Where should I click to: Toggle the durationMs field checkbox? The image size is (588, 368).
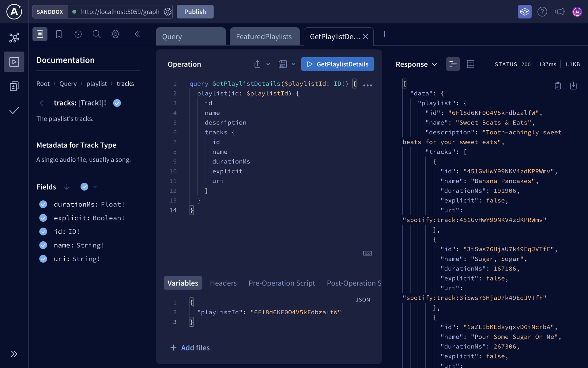coord(43,204)
